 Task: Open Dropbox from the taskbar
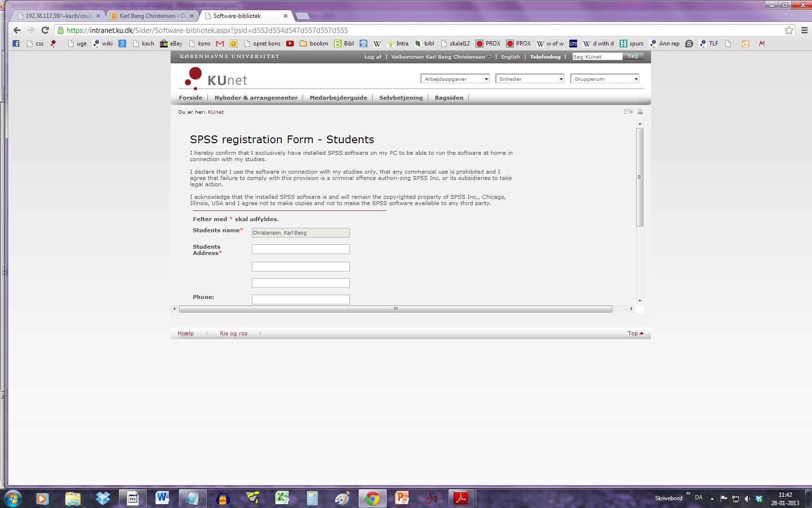pyautogui.click(x=103, y=498)
